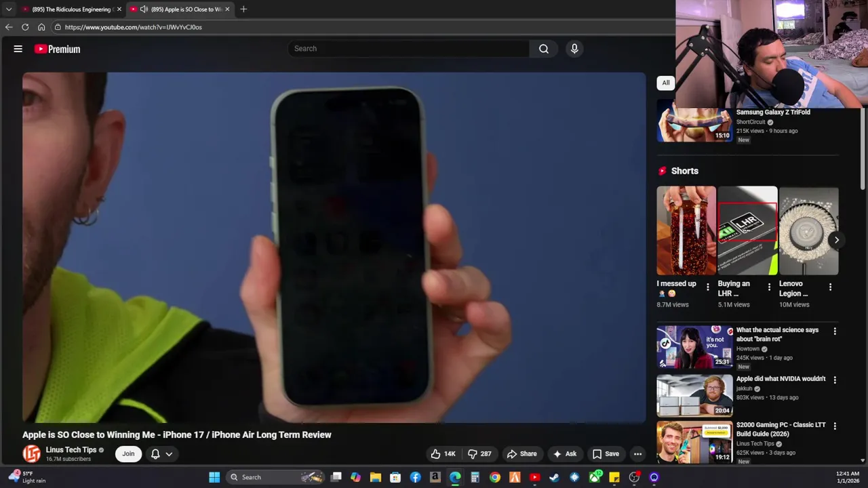
Task: Open options for $2000 Gaming PC video
Action: (835, 426)
